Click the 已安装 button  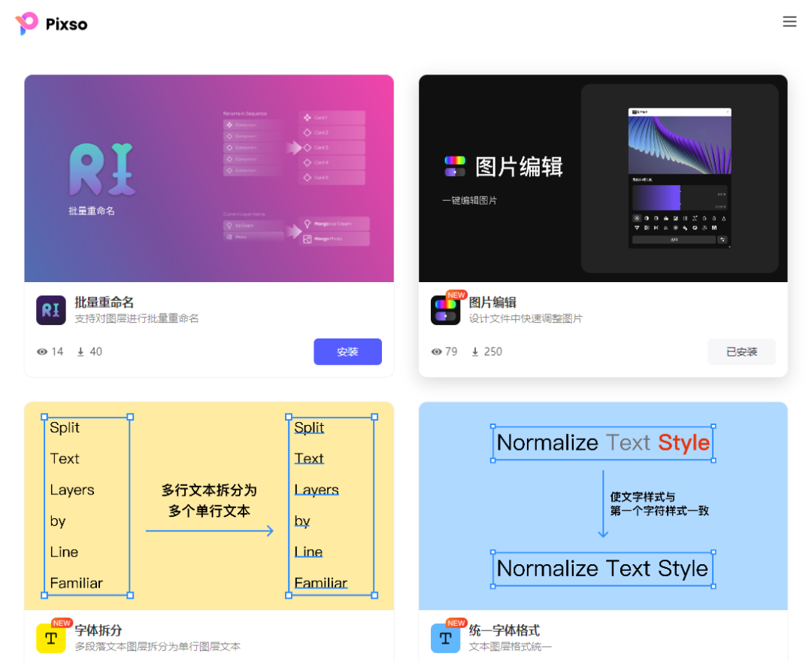point(741,352)
